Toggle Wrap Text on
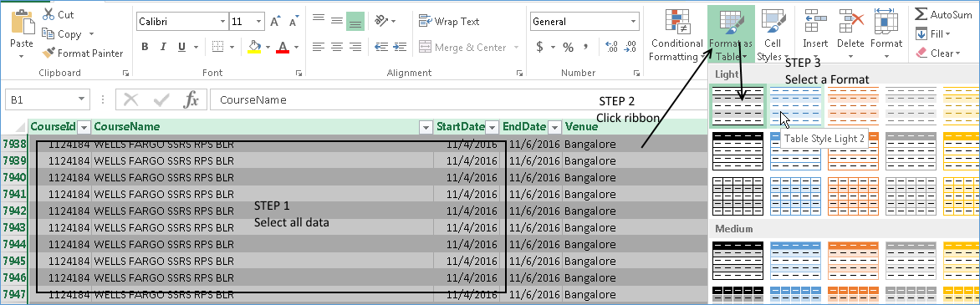This screenshot has height=305, width=980. (449, 21)
